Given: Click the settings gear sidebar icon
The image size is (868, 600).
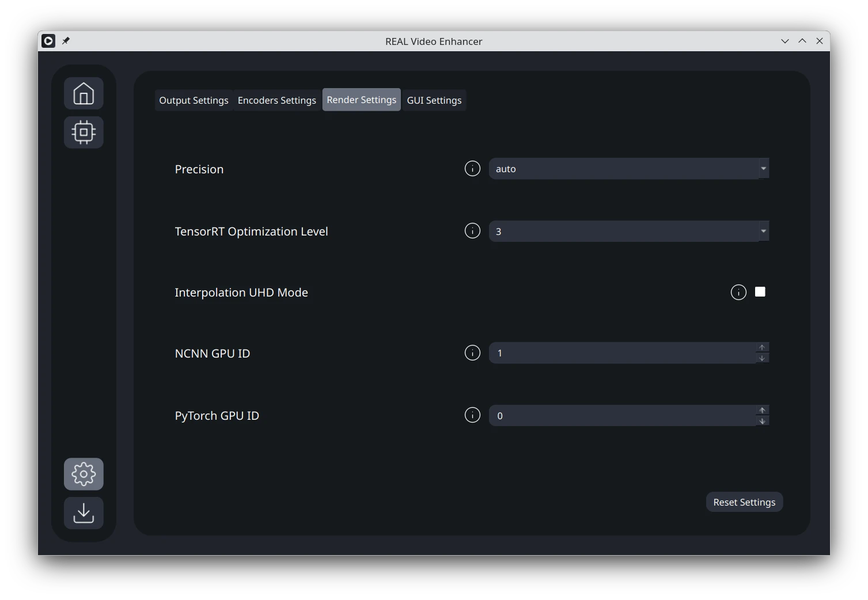Looking at the screenshot, I should pyautogui.click(x=84, y=474).
